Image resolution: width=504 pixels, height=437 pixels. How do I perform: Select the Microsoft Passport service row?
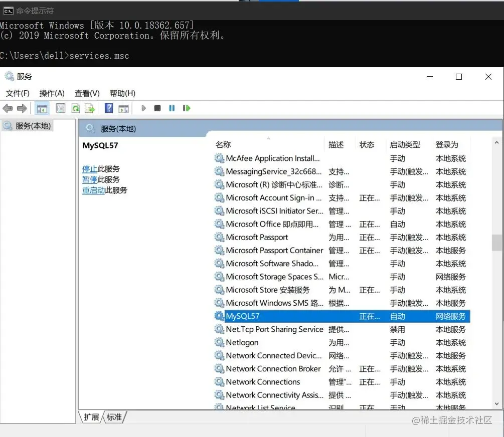[342, 237]
